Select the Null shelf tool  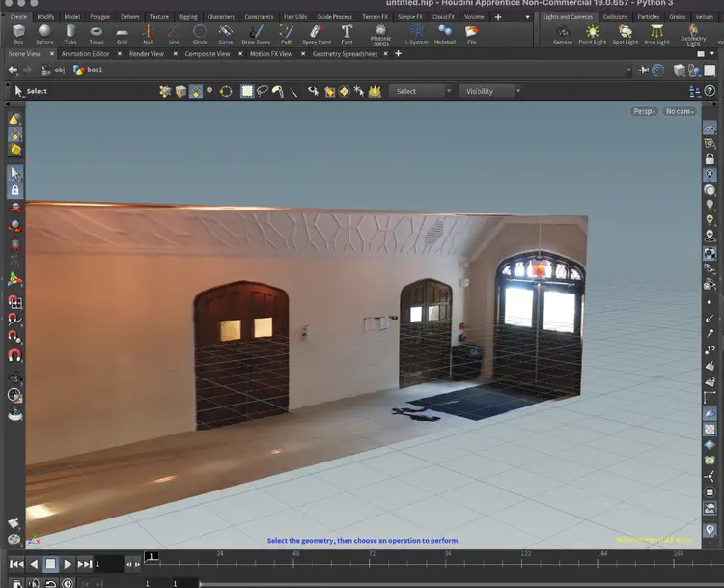148,34
